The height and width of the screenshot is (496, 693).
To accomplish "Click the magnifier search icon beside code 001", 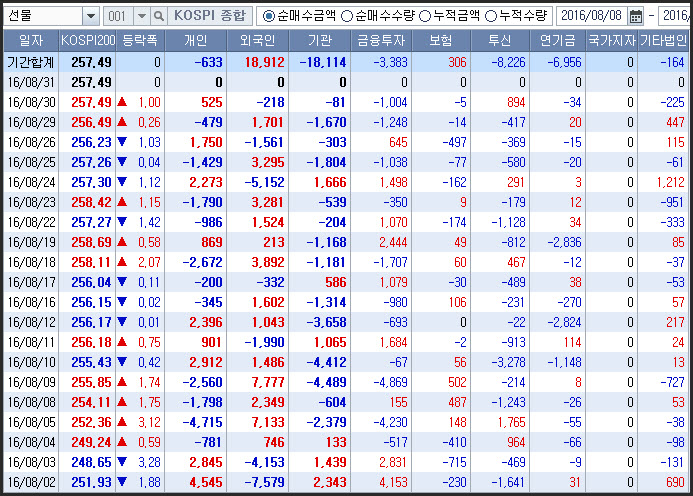I will tap(159, 16).
